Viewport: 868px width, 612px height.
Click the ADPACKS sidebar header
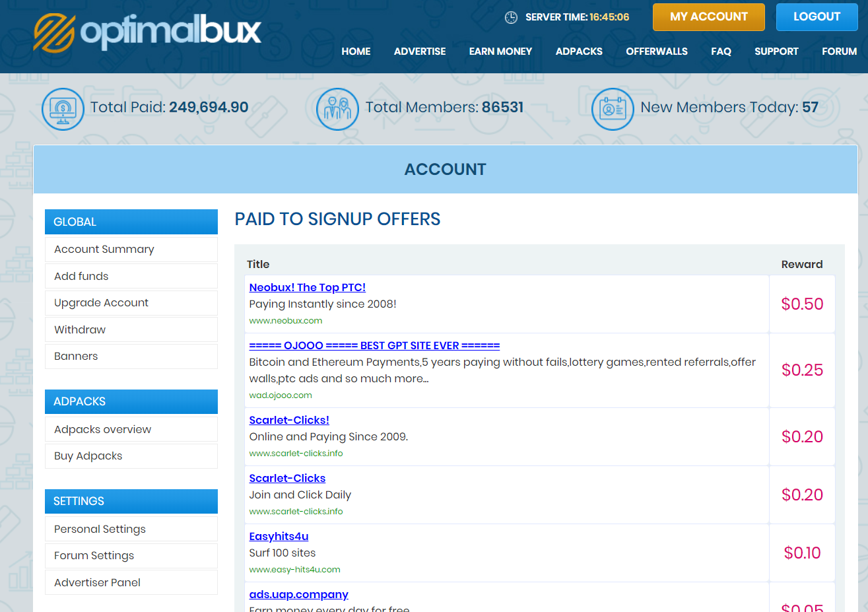[131, 401]
